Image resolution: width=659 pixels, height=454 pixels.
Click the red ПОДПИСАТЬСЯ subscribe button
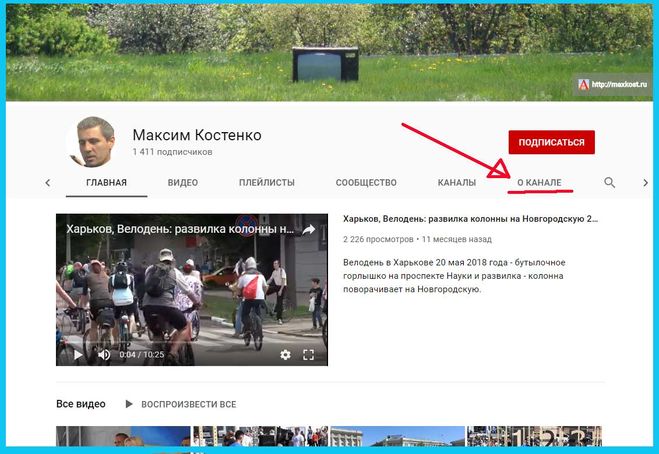551,142
